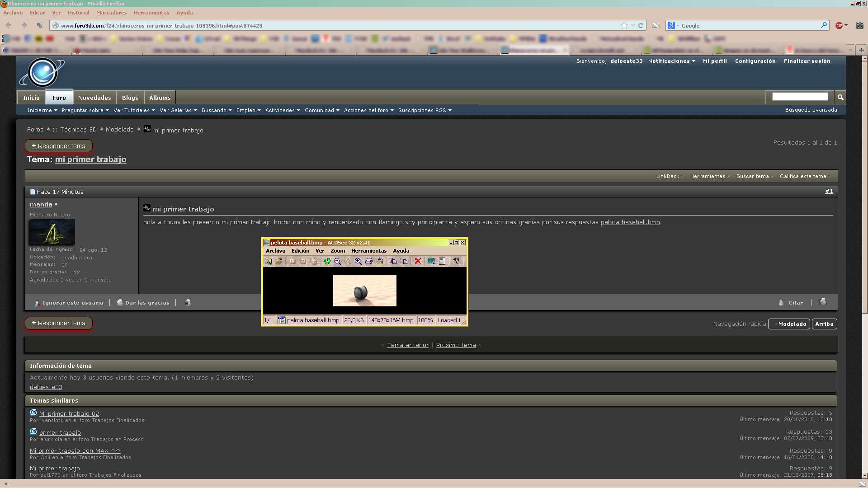Click the zoom out magnifier in ACDSee
The height and width of the screenshot is (488, 868).
(x=337, y=261)
